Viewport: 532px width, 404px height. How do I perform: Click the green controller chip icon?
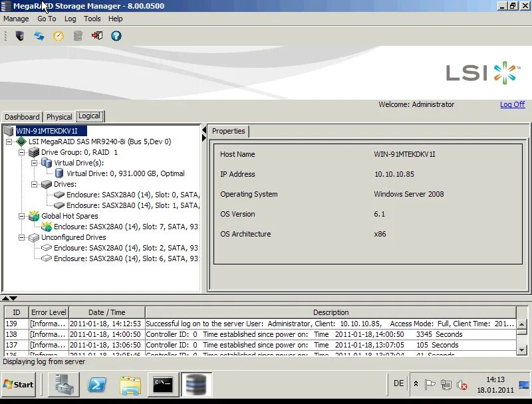pyautogui.click(x=21, y=142)
